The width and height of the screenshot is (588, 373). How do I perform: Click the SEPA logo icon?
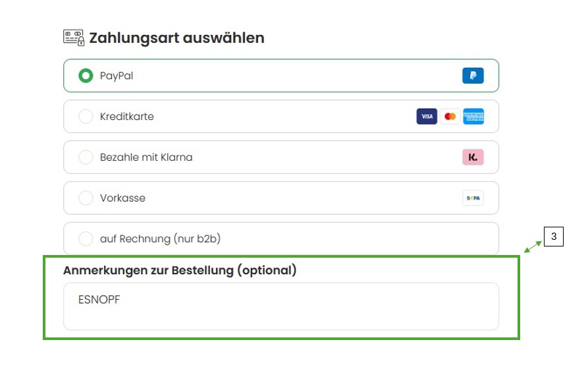point(473,198)
